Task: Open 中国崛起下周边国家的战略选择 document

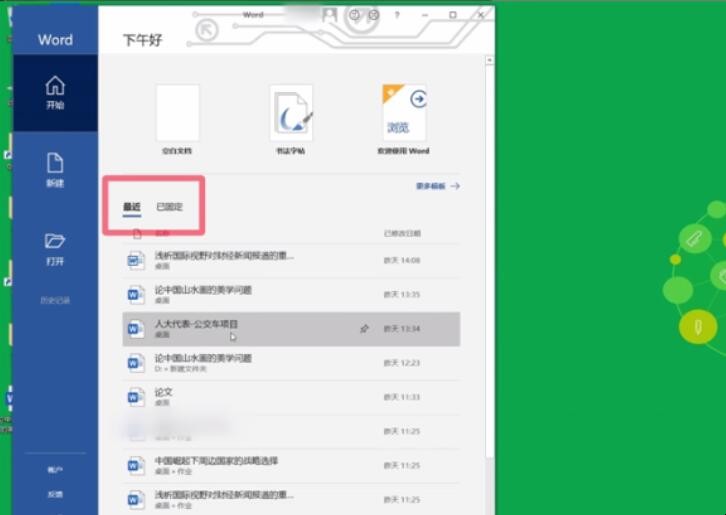Action: (x=291, y=465)
